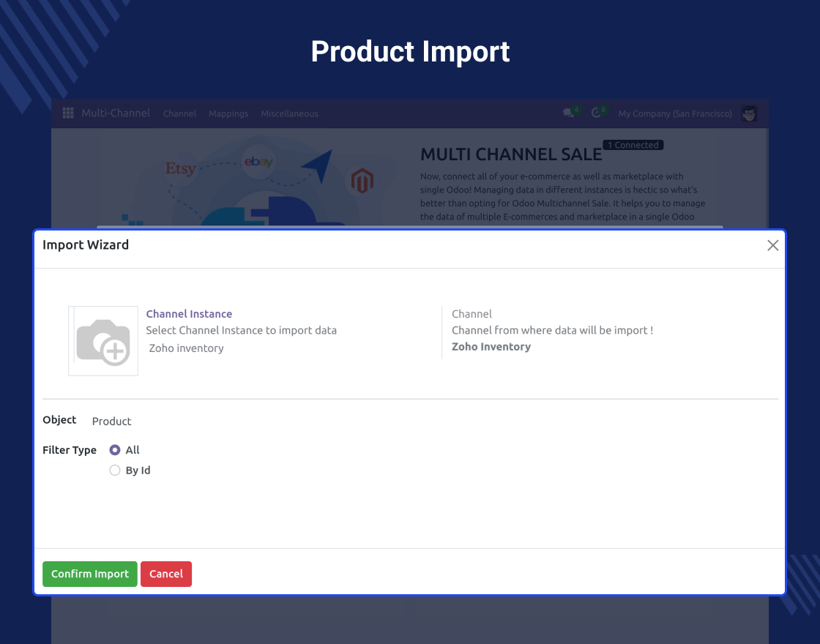Click the Cancel button
The image size is (820, 644).
click(x=166, y=574)
